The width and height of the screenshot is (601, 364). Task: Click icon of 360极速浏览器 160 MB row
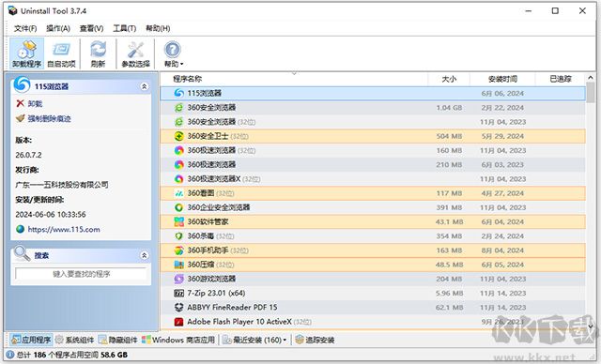click(x=178, y=150)
